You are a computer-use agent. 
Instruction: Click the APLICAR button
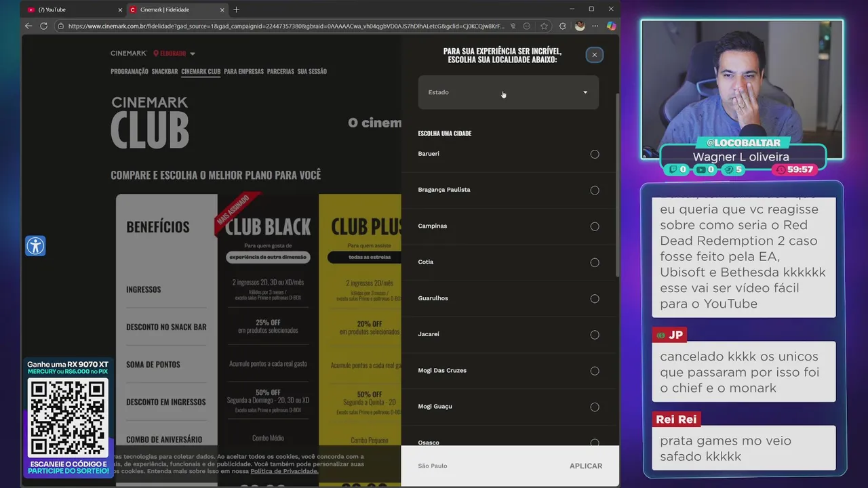click(x=586, y=466)
